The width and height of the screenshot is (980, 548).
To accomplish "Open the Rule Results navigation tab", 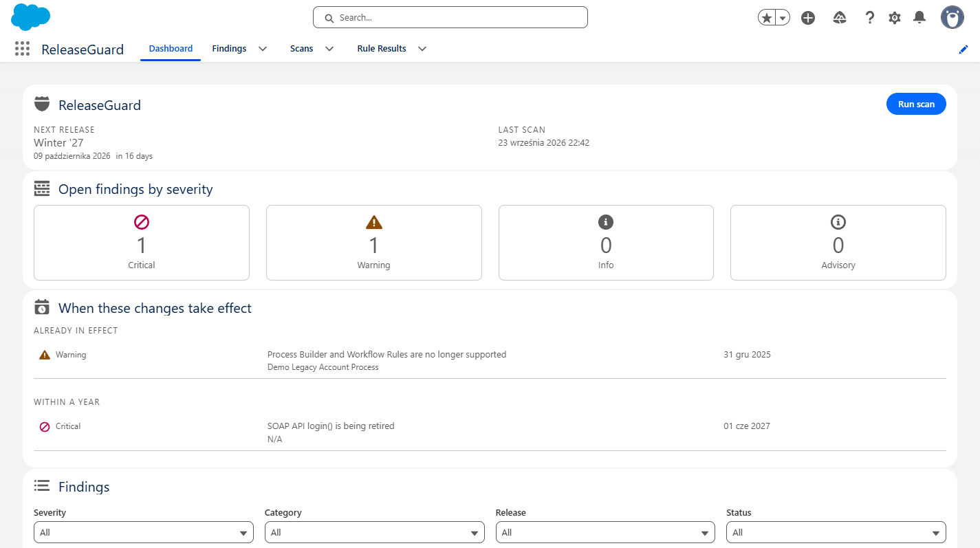I will pyautogui.click(x=382, y=49).
